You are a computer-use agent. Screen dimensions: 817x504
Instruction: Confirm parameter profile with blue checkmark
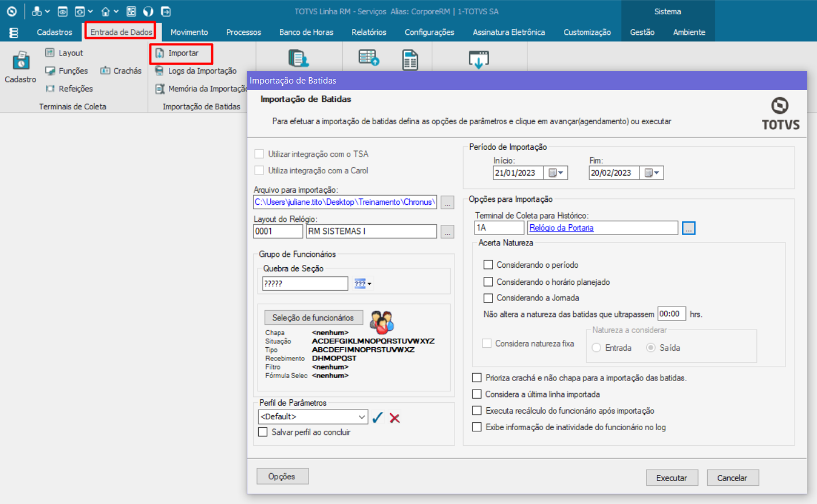coord(377,418)
